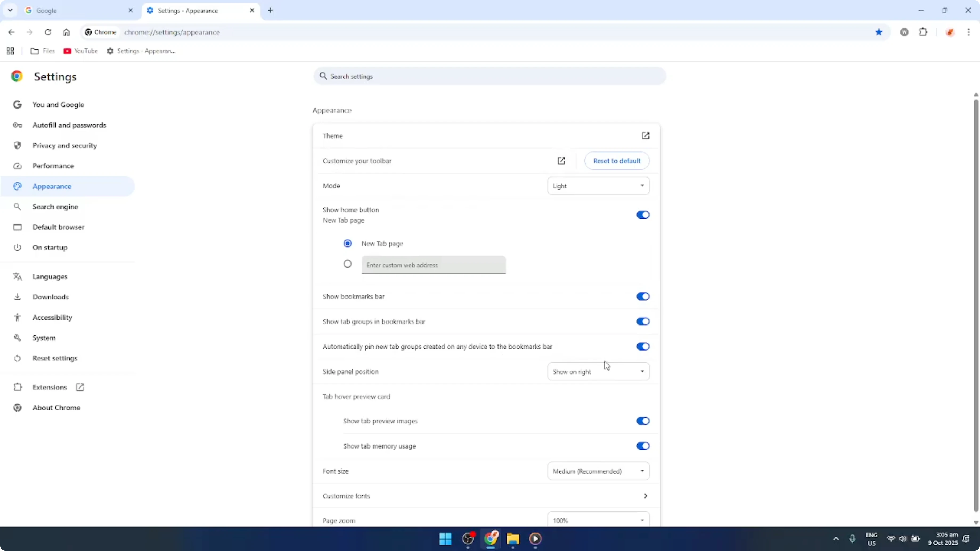Click the microphone tray icon
This screenshot has width=980, height=551.
[852, 539]
